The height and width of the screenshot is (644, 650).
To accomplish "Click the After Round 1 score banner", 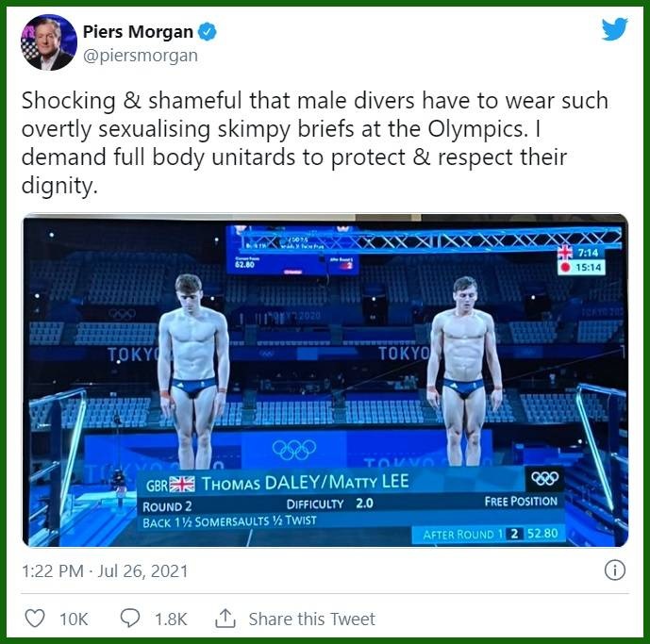I will [490, 534].
